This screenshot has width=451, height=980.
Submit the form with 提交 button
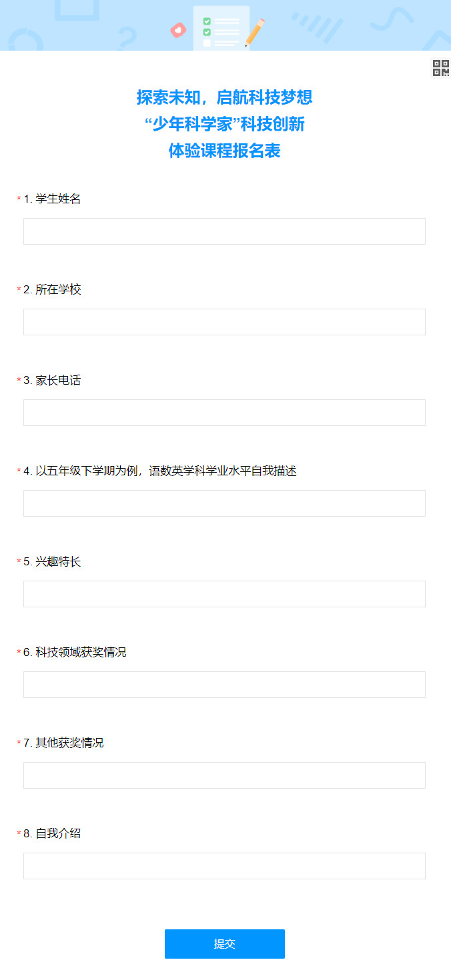coord(225,944)
